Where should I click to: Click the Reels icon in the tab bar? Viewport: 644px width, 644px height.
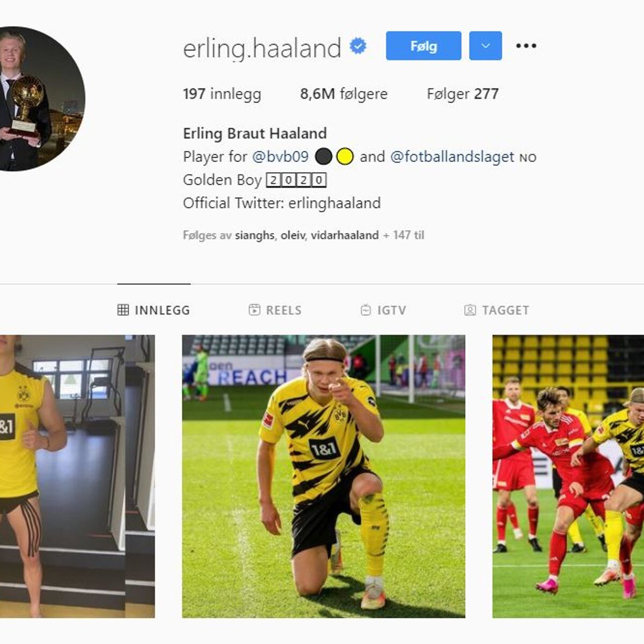click(x=254, y=310)
